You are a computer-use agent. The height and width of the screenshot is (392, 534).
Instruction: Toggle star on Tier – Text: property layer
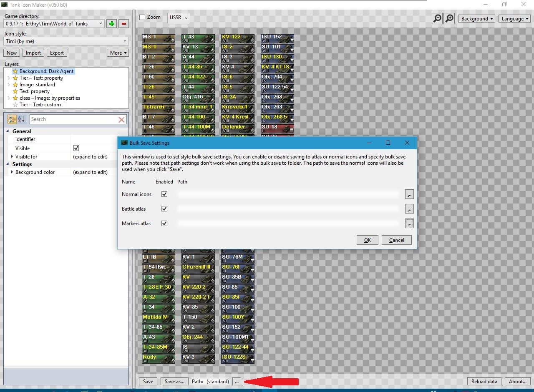pyautogui.click(x=15, y=78)
